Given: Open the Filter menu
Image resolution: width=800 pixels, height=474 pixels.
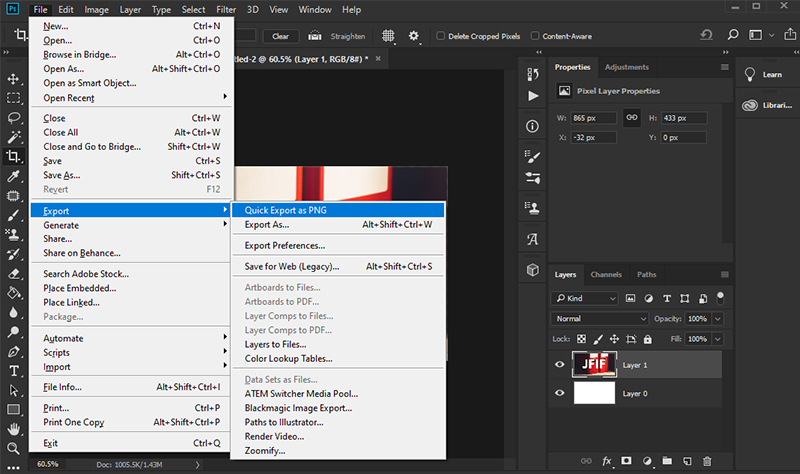Looking at the screenshot, I should 226,9.
